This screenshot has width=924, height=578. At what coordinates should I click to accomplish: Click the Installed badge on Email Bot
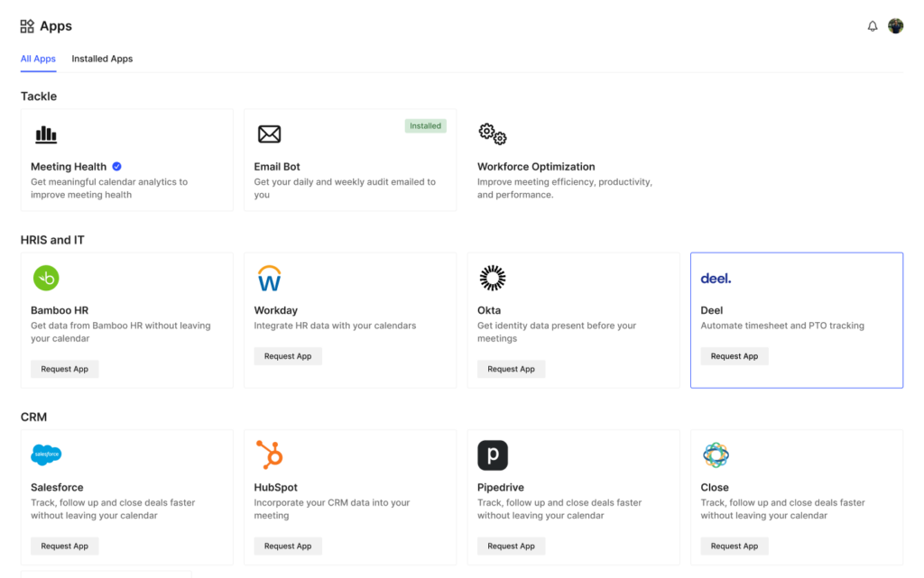(426, 126)
